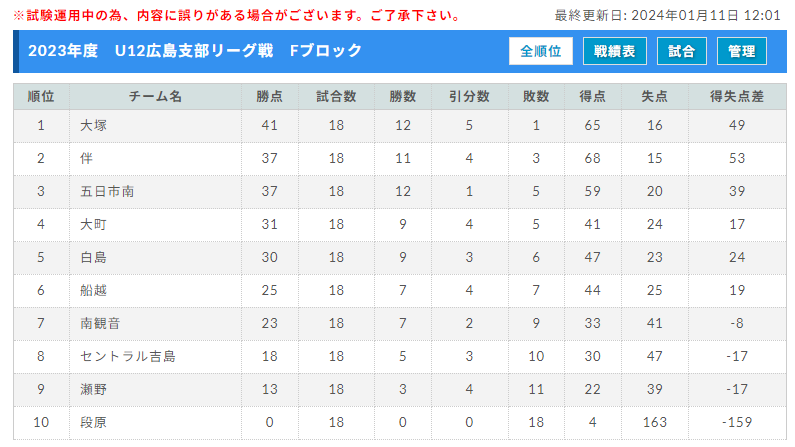The height and width of the screenshot is (447, 795).
Task: Select team 大町 in the table
Action: coord(93,224)
